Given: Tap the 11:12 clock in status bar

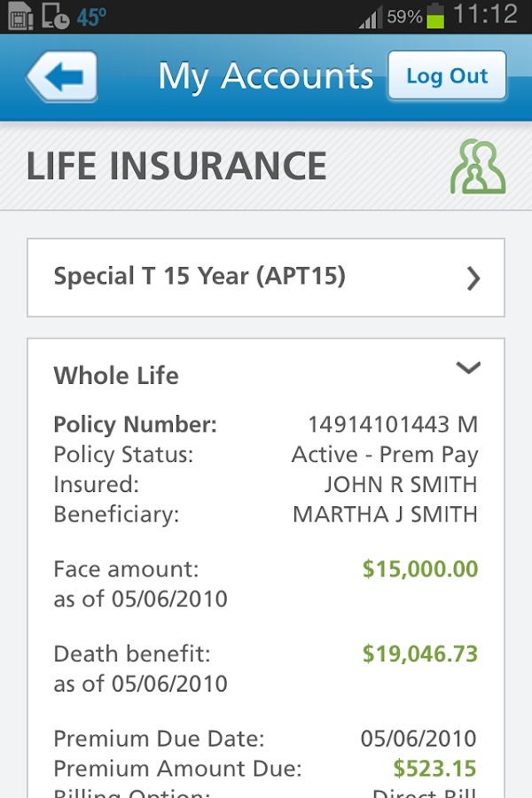Looking at the screenshot, I should coord(485,14).
